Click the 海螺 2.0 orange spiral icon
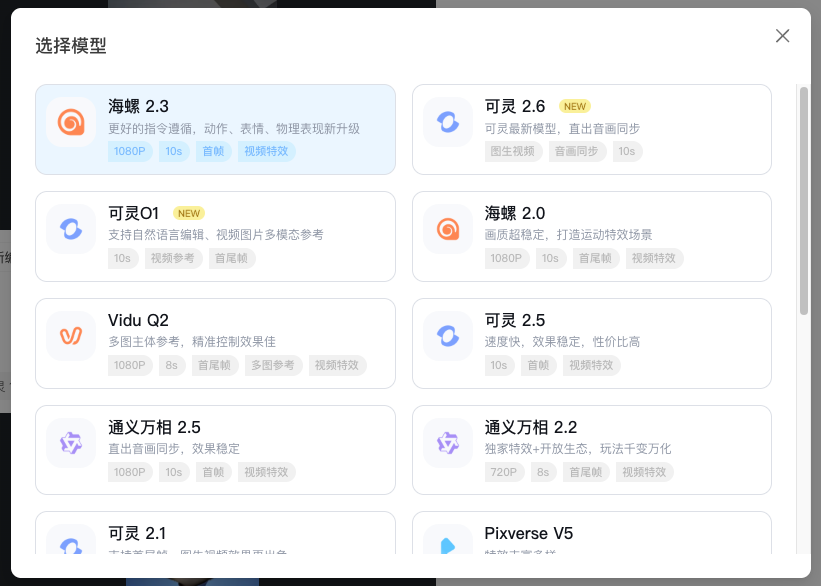Image resolution: width=821 pixels, height=586 pixels. click(x=448, y=229)
